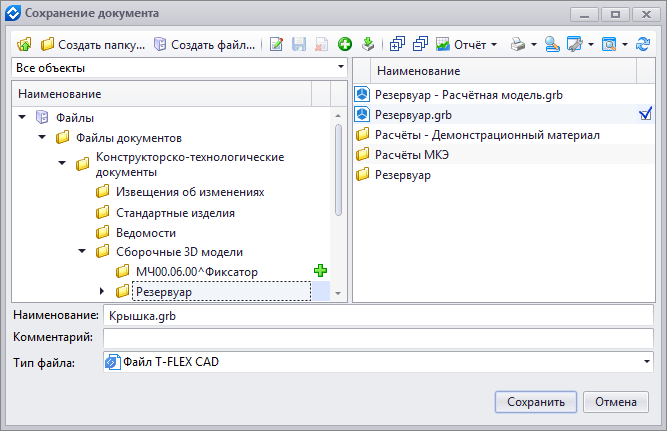
Task: Click the edit pencil-note icon
Action: click(x=276, y=44)
